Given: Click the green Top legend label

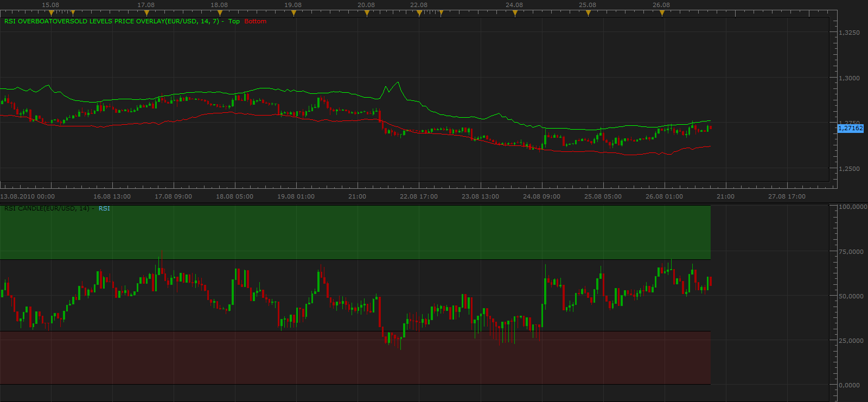Looking at the screenshot, I should (234, 21).
